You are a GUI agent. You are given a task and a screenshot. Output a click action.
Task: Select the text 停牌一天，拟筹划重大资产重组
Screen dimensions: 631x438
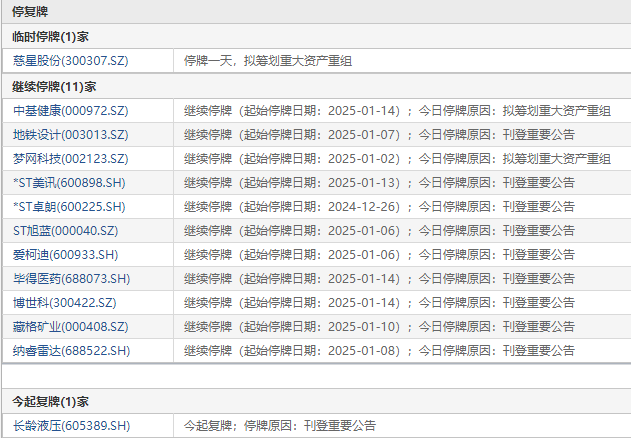[268, 61]
